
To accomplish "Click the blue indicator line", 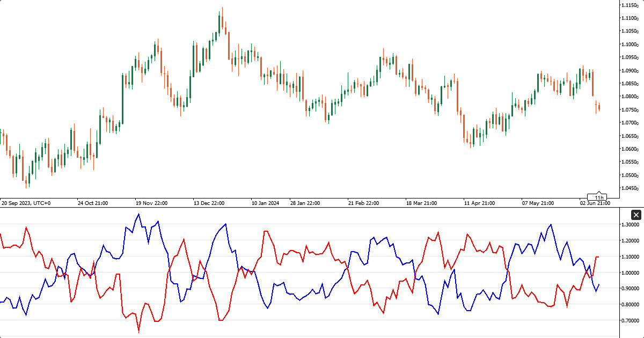I will [138, 215].
